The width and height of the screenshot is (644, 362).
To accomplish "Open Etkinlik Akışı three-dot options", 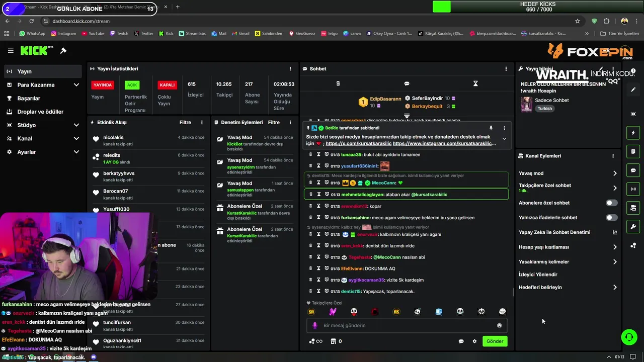I will [202, 122].
